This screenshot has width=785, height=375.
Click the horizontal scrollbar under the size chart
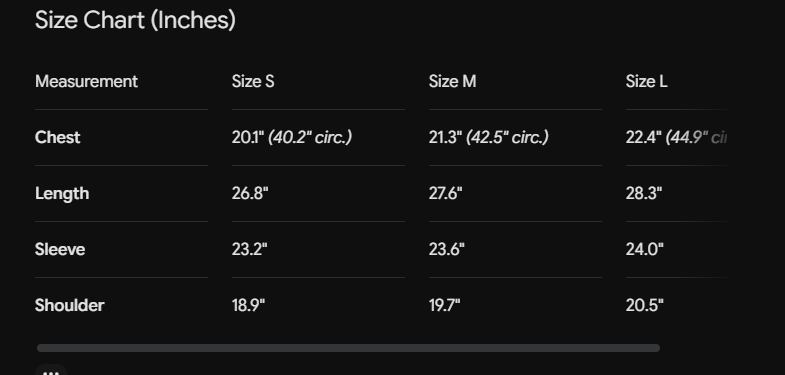tap(348, 348)
